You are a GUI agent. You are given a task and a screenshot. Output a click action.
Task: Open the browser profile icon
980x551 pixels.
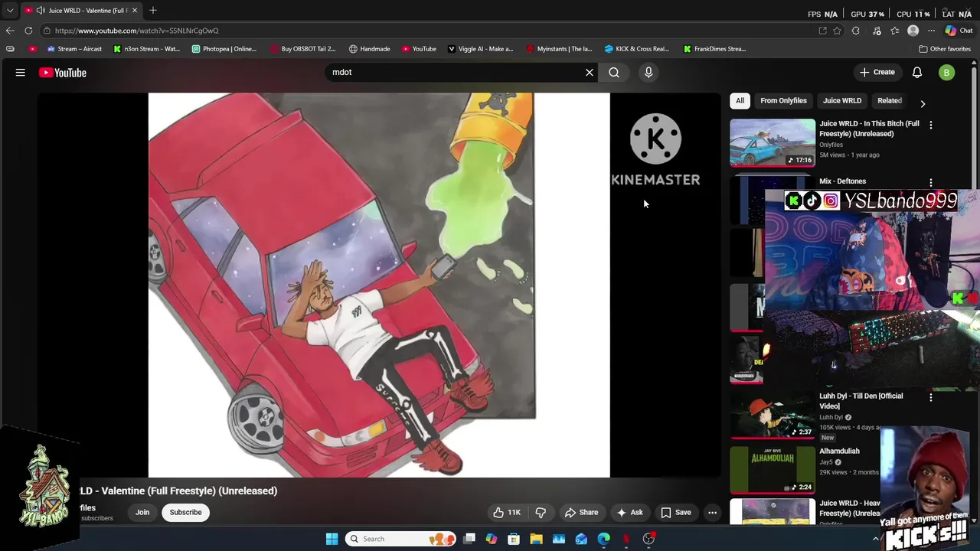coord(913,31)
